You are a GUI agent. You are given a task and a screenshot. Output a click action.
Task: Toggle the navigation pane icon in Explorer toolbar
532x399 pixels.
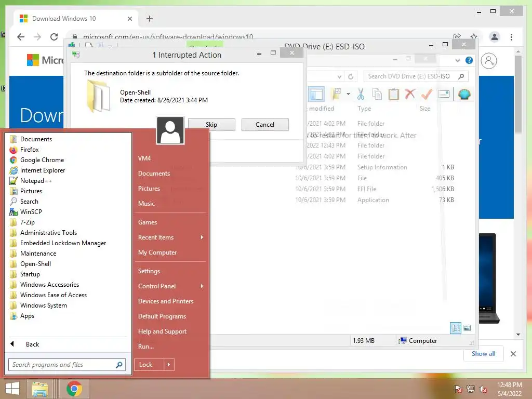(x=316, y=94)
